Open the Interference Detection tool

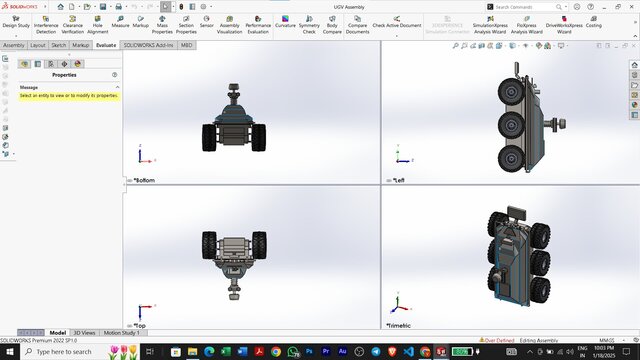46,25
